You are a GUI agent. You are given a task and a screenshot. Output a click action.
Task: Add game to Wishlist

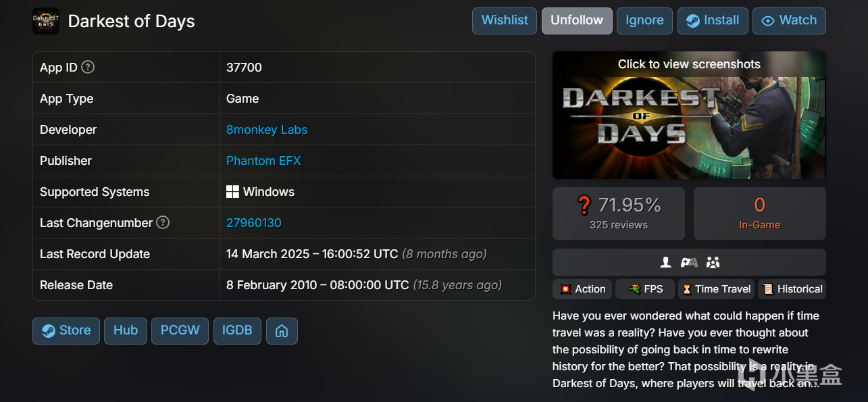(505, 20)
